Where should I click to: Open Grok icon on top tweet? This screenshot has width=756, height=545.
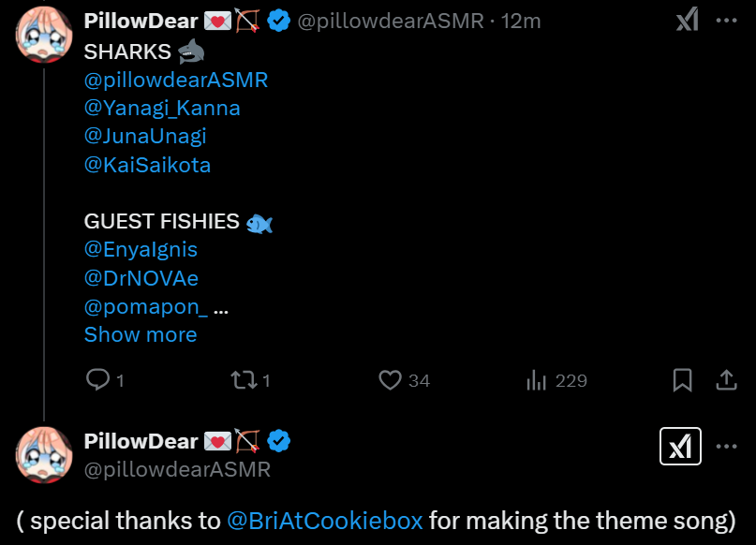pyautogui.click(x=687, y=21)
